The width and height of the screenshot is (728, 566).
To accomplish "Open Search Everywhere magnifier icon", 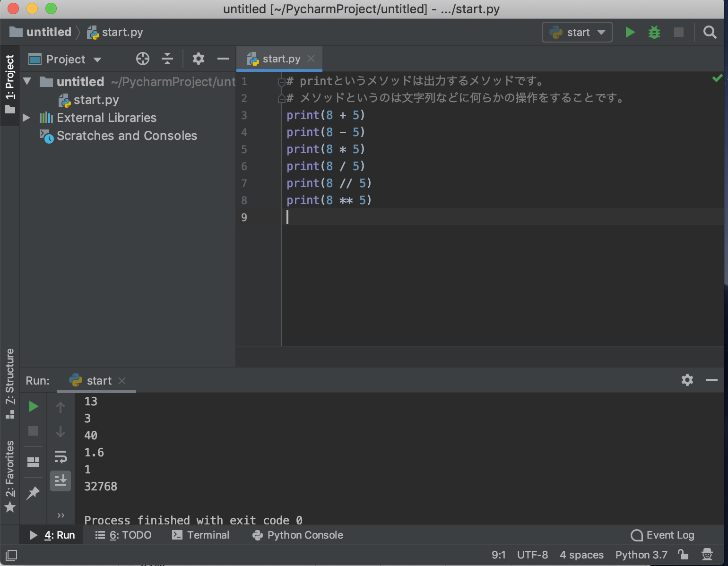I will pyautogui.click(x=710, y=32).
